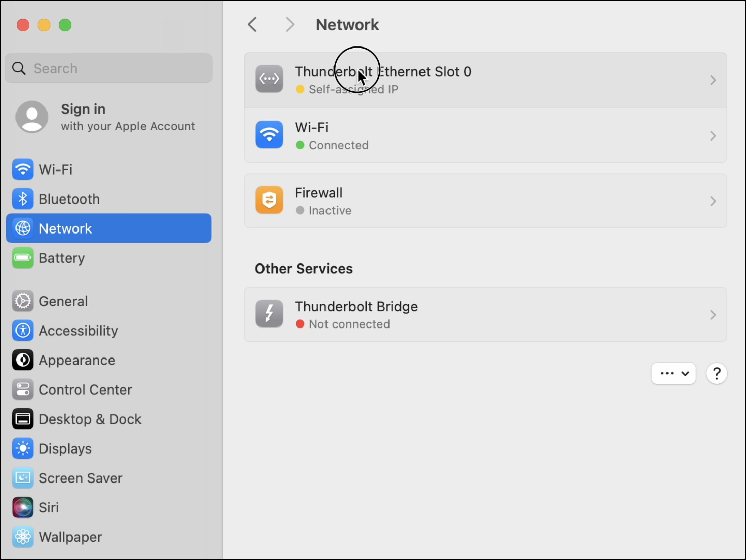
Task: Click the Thunderbolt Ethernet Slot 0 icon
Action: 269,79
